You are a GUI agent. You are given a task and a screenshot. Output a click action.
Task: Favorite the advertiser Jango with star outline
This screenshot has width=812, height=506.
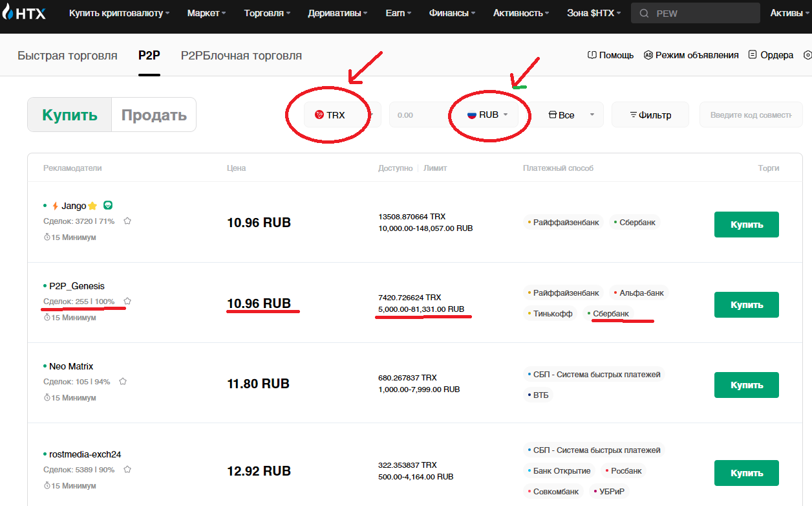coord(127,221)
